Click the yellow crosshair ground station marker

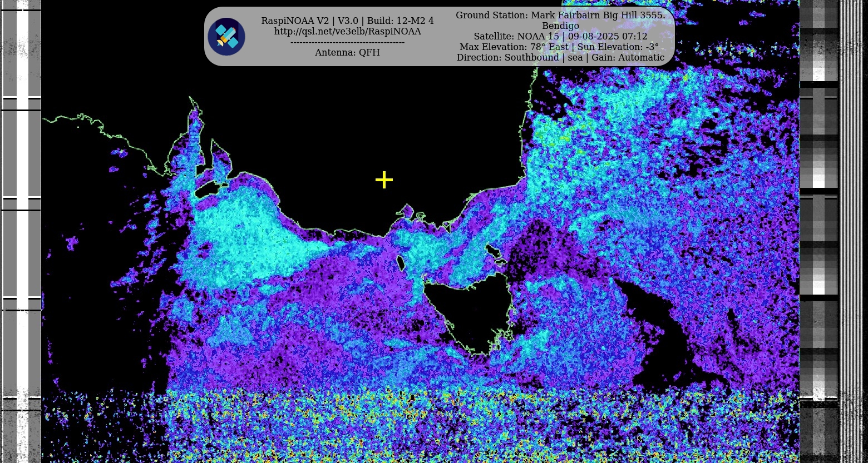coord(384,180)
